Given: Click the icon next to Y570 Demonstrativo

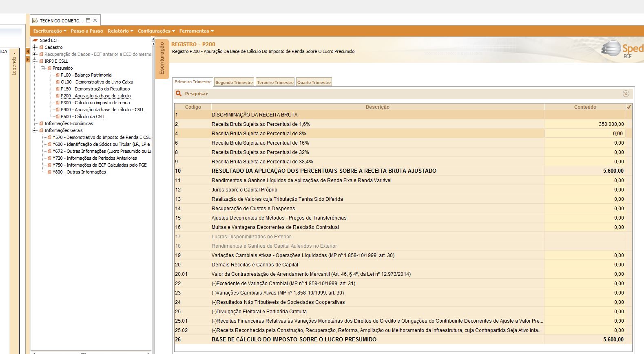Looking at the screenshot, I should pos(49,137).
